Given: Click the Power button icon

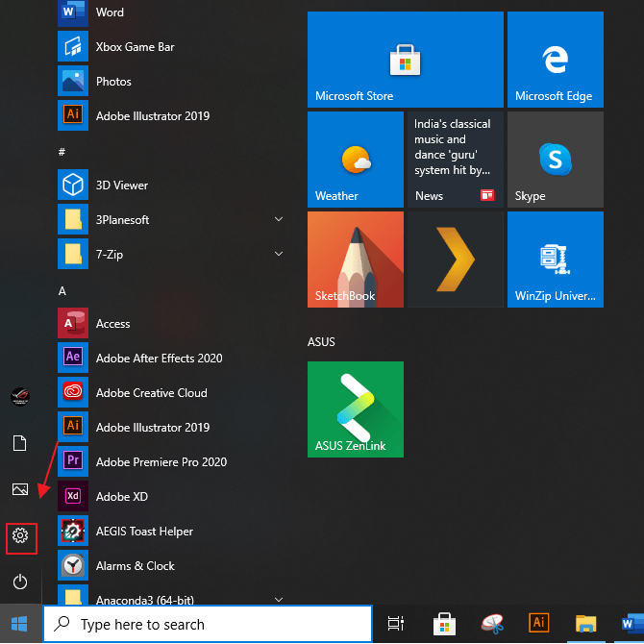Looking at the screenshot, I should coord(20,582).
